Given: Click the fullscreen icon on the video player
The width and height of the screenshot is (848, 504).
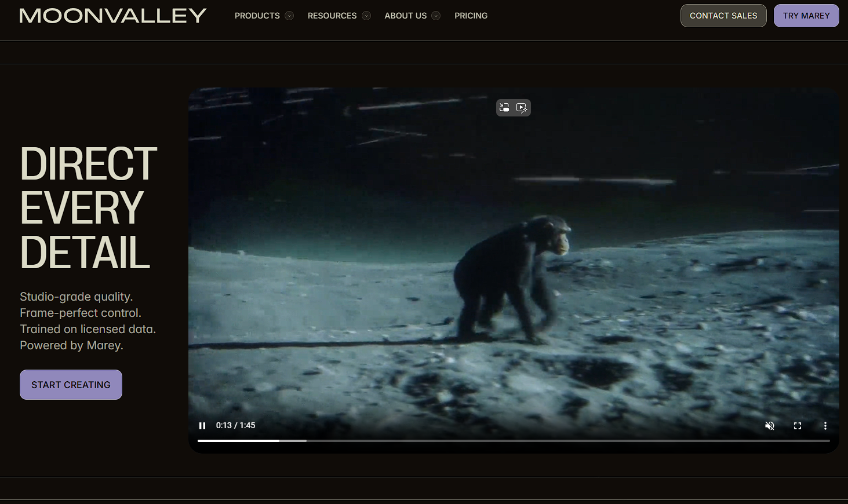Looking at the screenshot, I should point(798,425).
